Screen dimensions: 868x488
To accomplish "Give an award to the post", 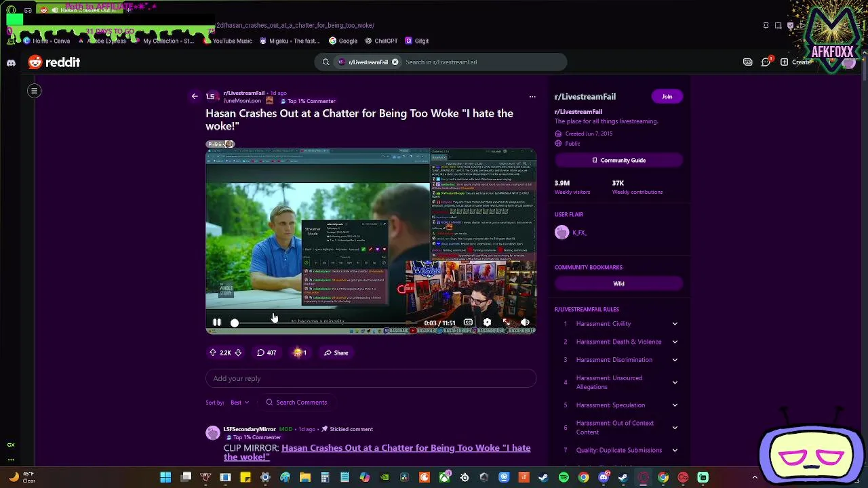I will [x=300, y=352].
